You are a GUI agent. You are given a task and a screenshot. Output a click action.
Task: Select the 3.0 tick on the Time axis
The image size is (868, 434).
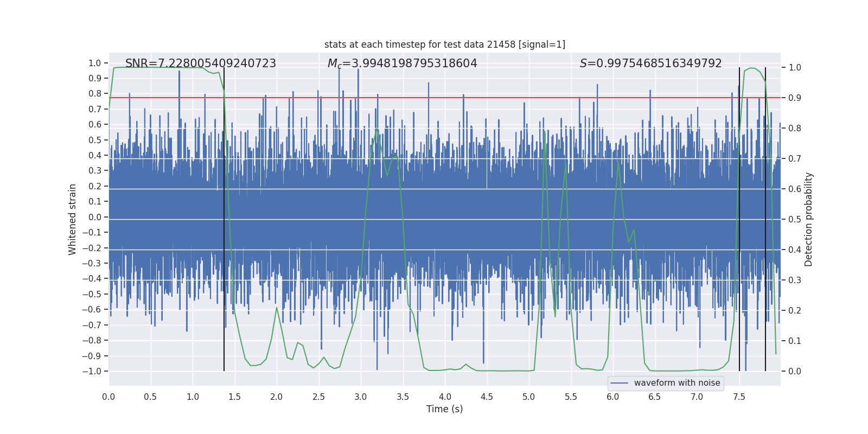[361, 397]
